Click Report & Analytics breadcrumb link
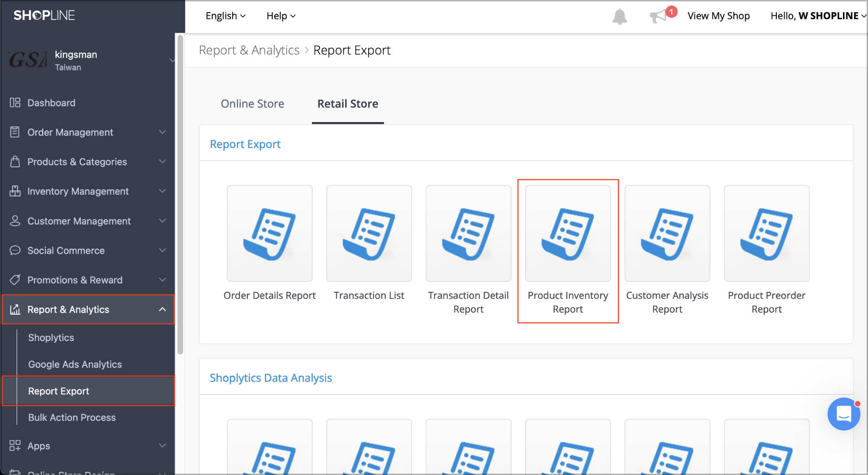 (x=249, y=50)
